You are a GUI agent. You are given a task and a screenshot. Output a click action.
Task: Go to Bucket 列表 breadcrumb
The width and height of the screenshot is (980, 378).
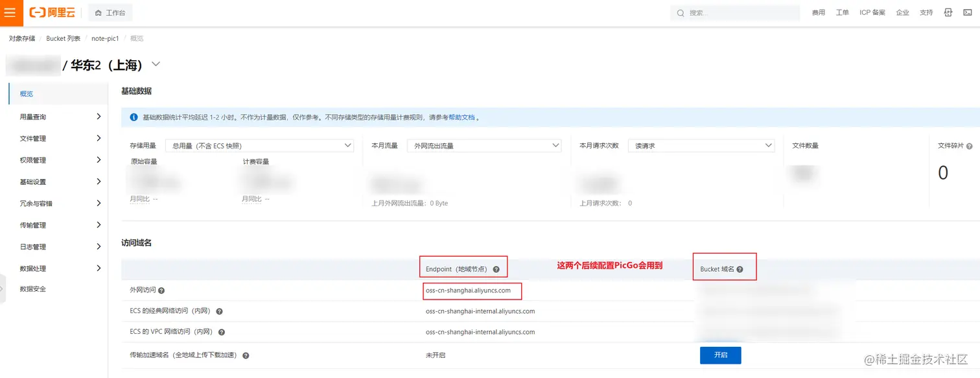click(x=64, y=38)
